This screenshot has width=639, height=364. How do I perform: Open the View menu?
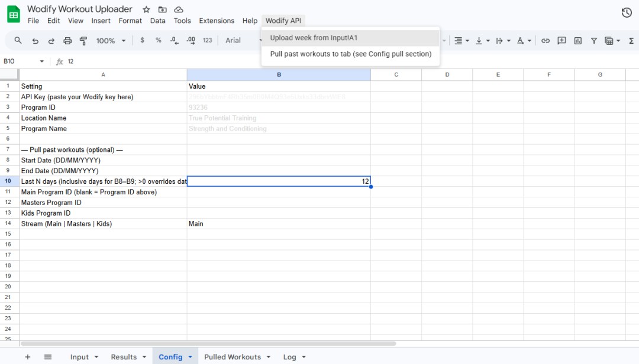coord(75,21)
